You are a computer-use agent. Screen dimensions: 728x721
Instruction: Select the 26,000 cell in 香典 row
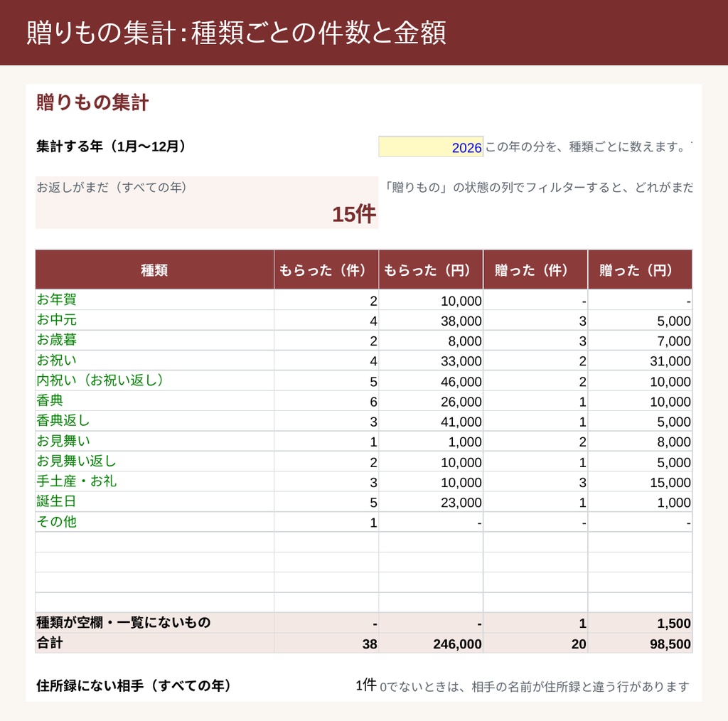[x=431, y=401]
